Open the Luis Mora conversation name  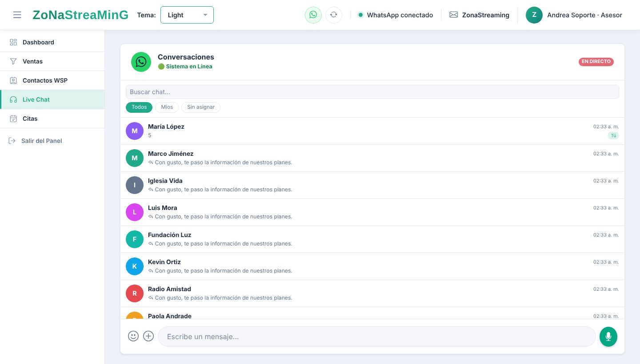pos(163,208)
